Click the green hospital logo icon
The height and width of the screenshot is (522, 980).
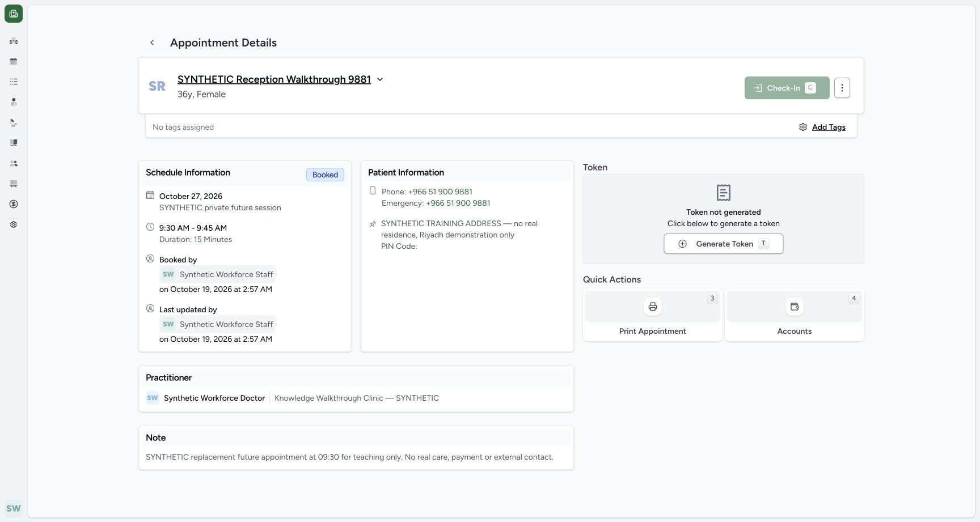point(14,14)
